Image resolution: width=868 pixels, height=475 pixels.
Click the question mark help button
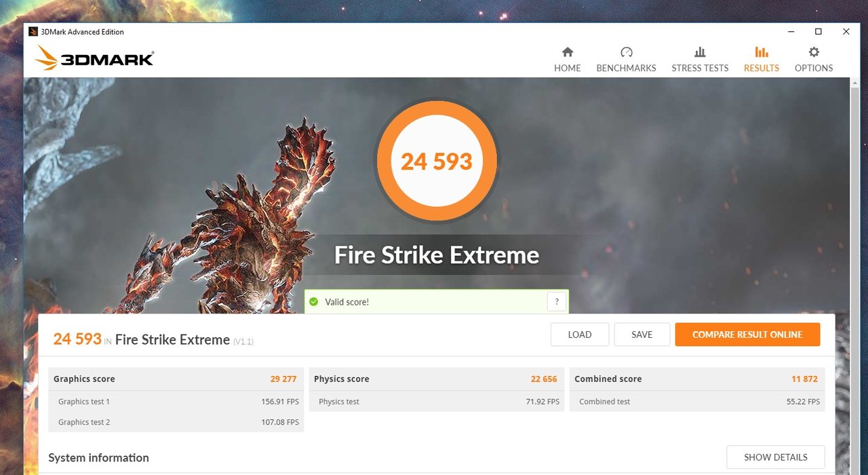tap(557, 302)
